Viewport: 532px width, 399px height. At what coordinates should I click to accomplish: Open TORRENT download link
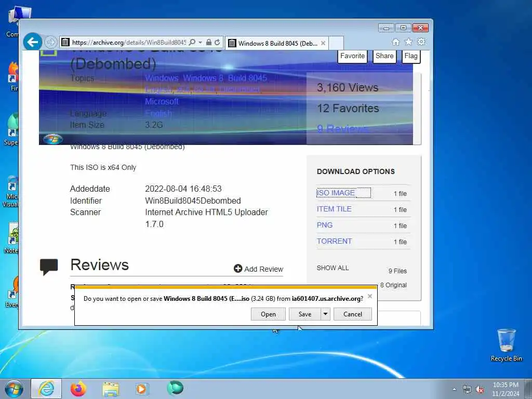pyautogui.click(x=334, y=241)
